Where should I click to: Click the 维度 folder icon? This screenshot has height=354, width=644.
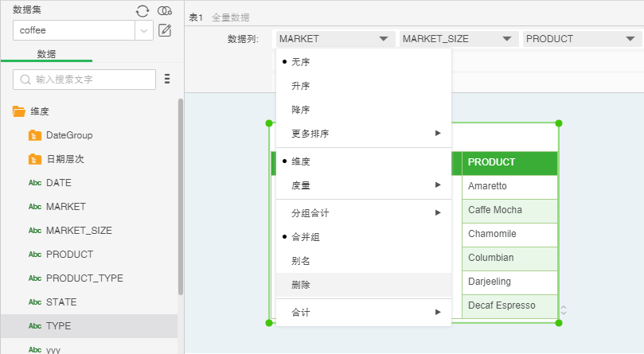point(19,111)
